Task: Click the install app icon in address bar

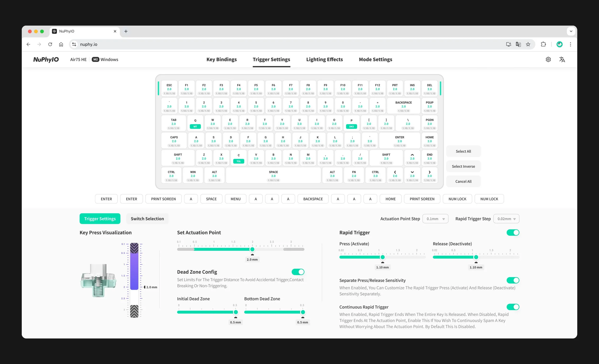Action: 508,44
